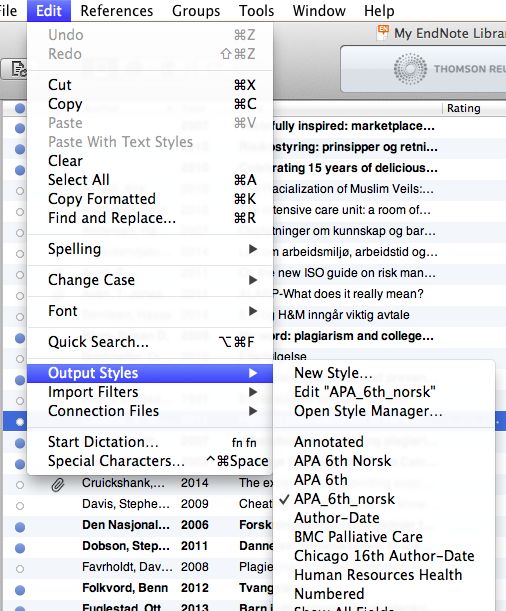The image size is (506, 611).
Task: Expand the Change Case submenu
Action: (x=150, y=280)
